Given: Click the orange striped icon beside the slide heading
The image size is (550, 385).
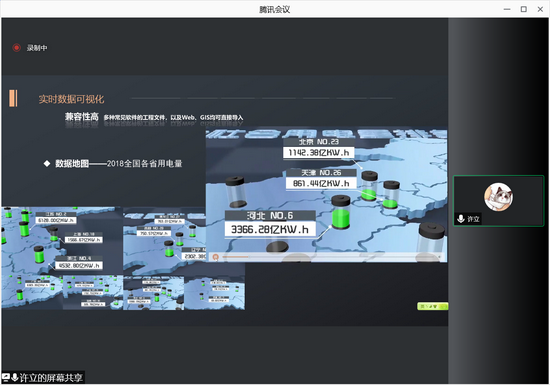Looking at the screenshot, I should [13, 98].
